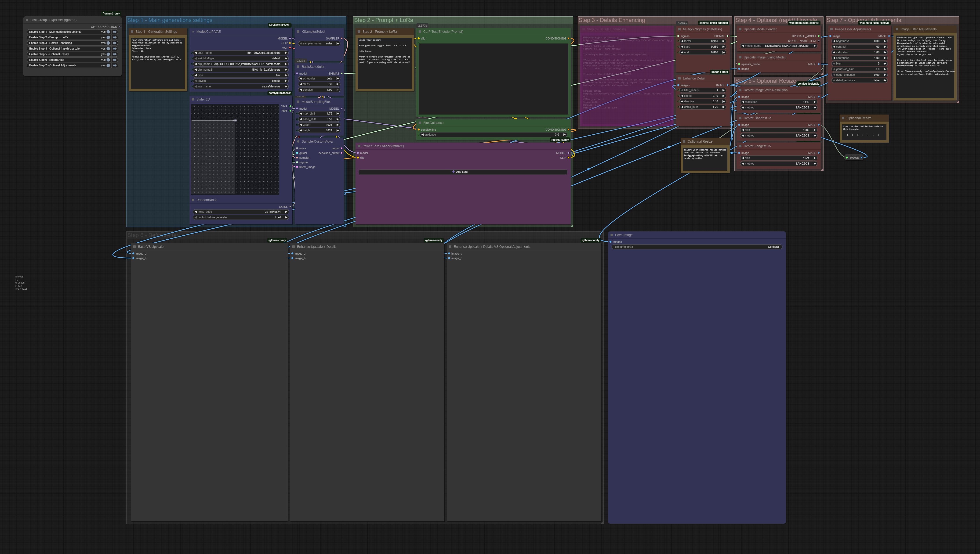Disable Enable Step 6 - Before/After toggle
Screen dimensions: 980x554
(x=108, y=60)
